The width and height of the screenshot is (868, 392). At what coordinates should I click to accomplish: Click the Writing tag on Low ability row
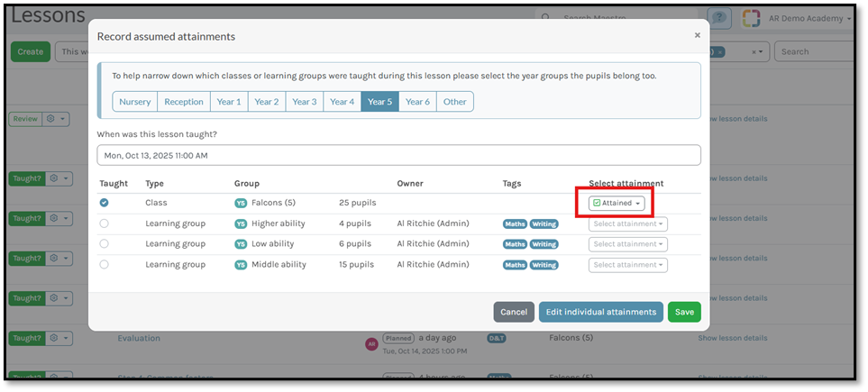click(x=544, y=244)
